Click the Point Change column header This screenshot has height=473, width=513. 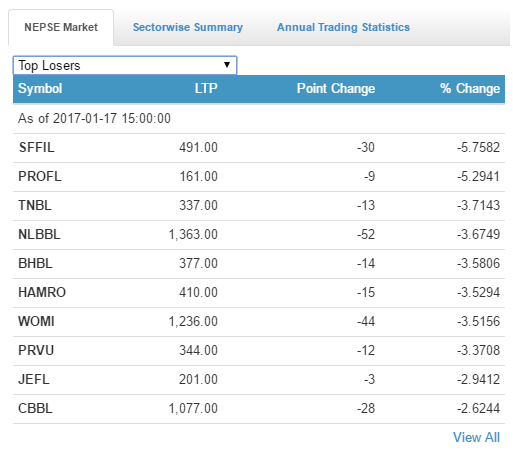tap(336, 89)
